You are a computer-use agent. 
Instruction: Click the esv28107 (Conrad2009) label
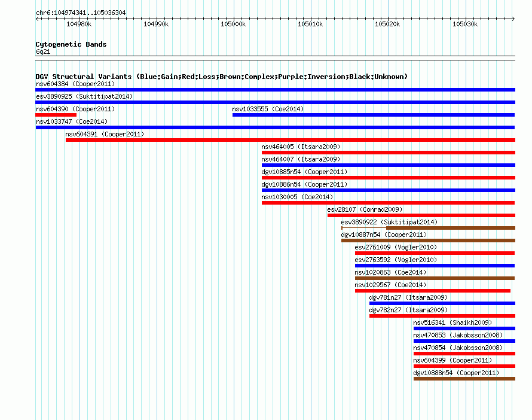(x=365, y=209)
